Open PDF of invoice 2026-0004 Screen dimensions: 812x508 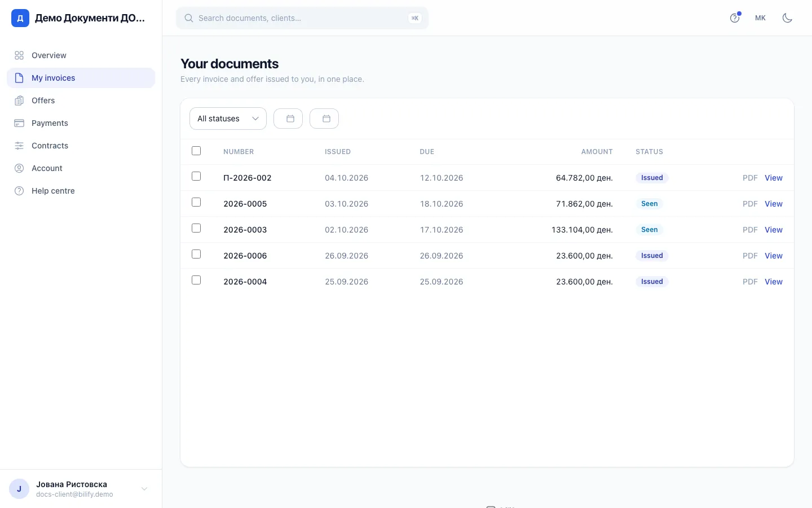(750, 282)
